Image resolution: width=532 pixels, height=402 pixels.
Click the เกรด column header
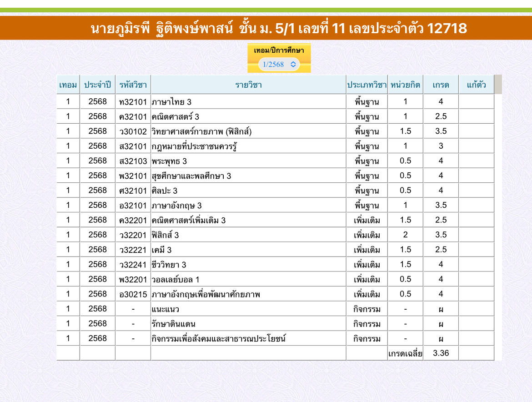(x=441, y=85)
